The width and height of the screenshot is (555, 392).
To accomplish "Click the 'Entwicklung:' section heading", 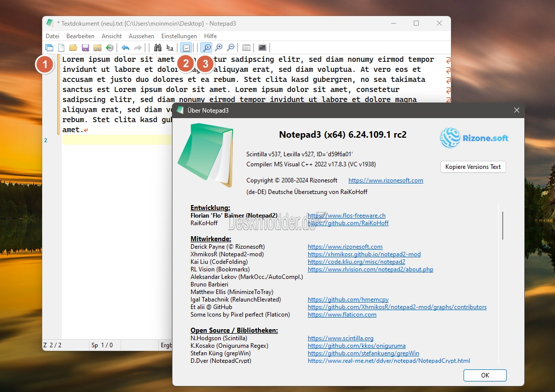I will (210, 208).
